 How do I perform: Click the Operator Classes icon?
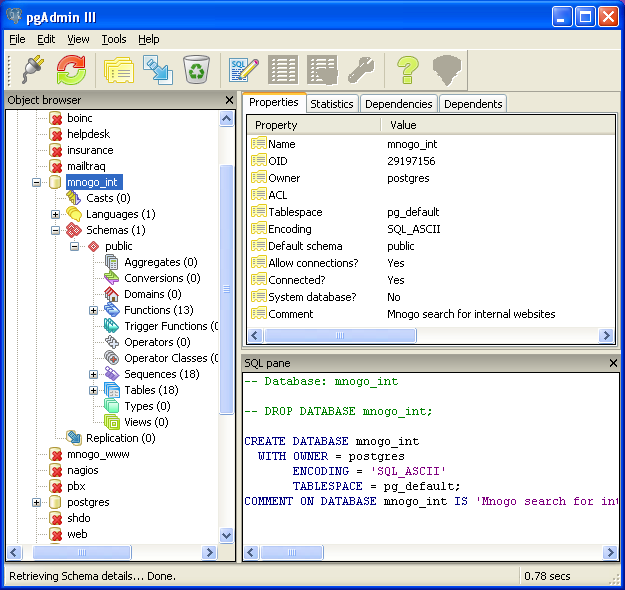[112, 358]
